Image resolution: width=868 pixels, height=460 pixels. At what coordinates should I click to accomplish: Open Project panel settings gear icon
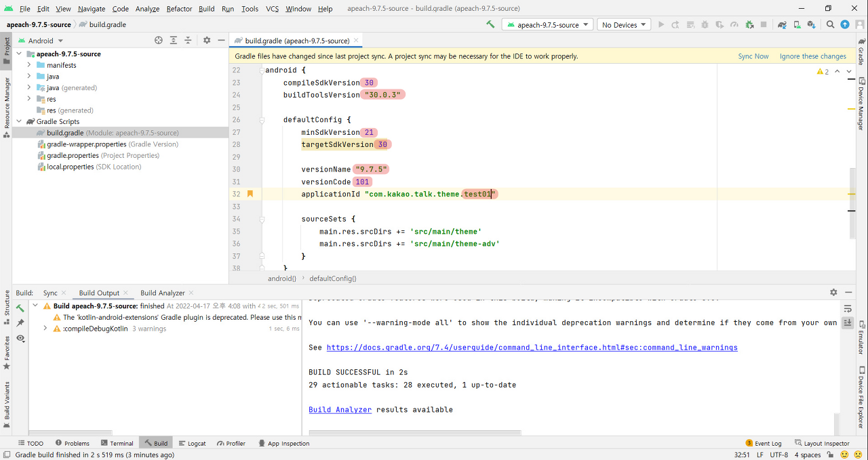[207, 40]
